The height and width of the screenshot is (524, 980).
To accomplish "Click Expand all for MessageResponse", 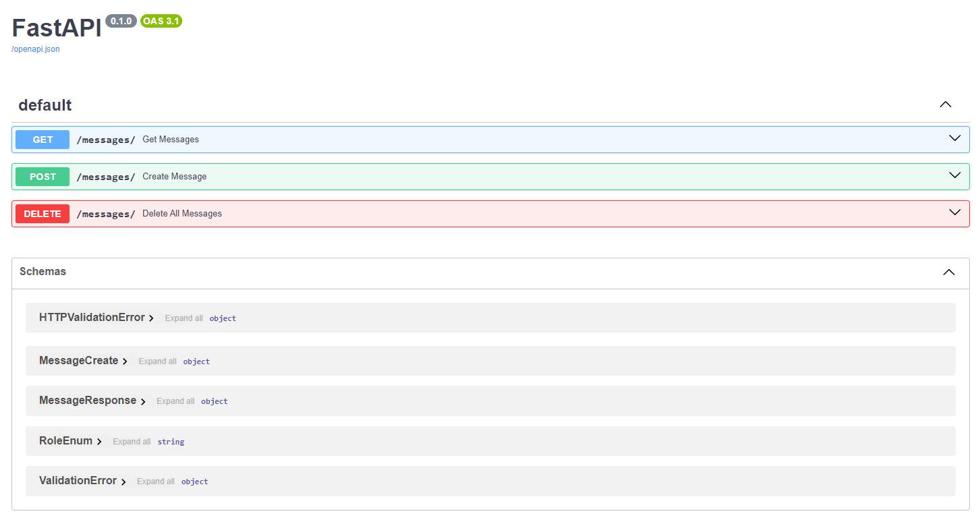I will click(x=175, y=401).
